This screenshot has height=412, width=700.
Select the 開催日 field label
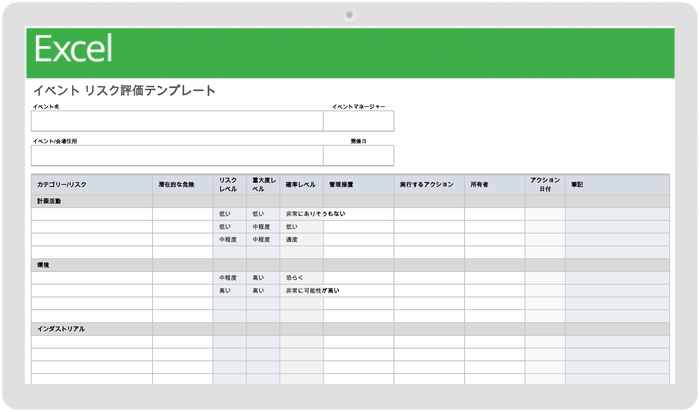358,141
